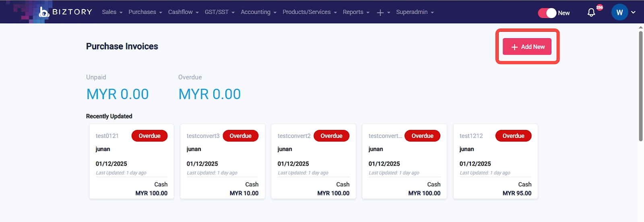The image size is (644, 222).
Task: Open the testconvert3 invoice card
Action: click(223, 161)
